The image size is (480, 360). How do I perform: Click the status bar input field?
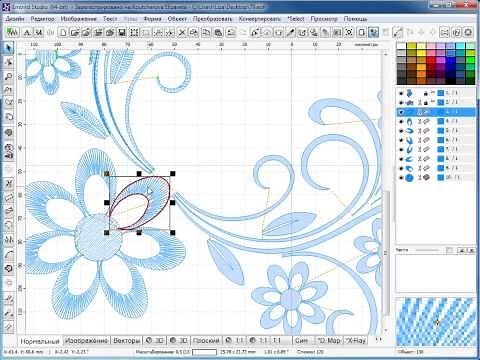pyautogui.click(x=204, y=352)
